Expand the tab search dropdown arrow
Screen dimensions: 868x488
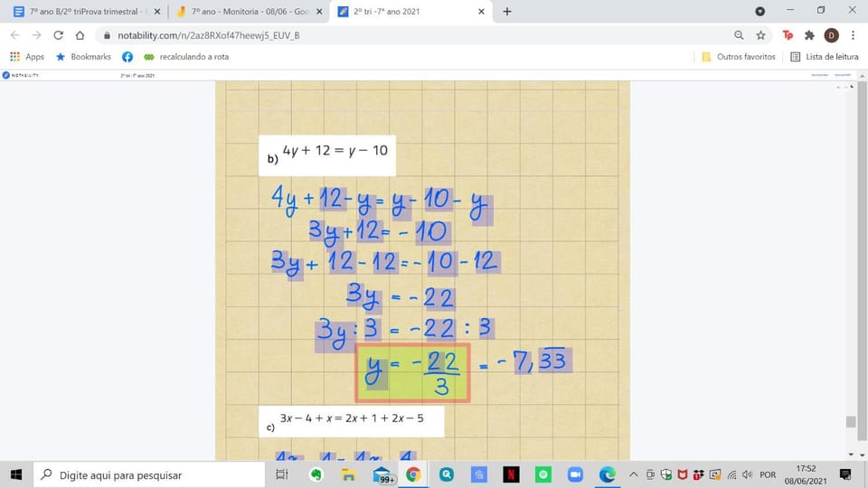760,11
